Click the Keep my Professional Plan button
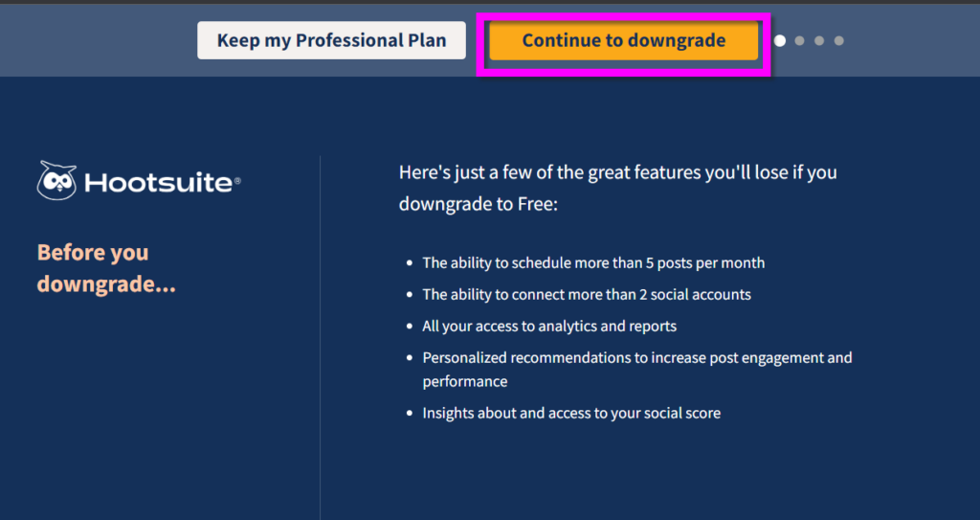980x520 pixels. 331,40
